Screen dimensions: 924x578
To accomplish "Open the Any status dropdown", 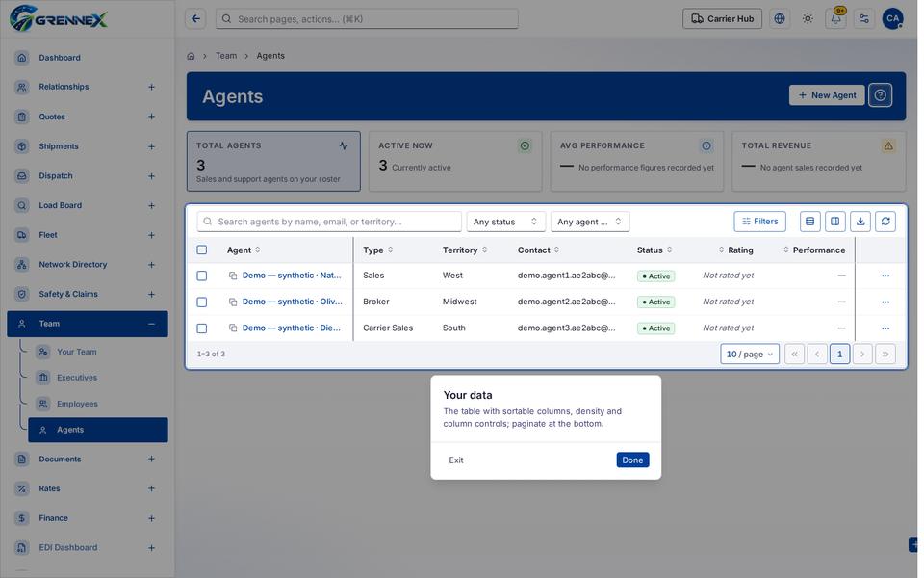I will click(x=505, y=222).
